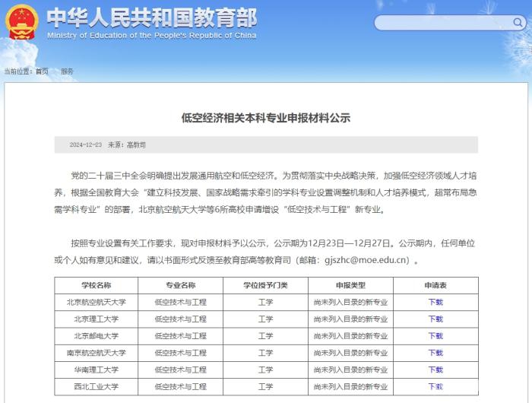The width and height of the screenshot is (532, 403).
Task: Click the publish date 2024-12-23
Action: pyautogui.click(x=86, y=144)
